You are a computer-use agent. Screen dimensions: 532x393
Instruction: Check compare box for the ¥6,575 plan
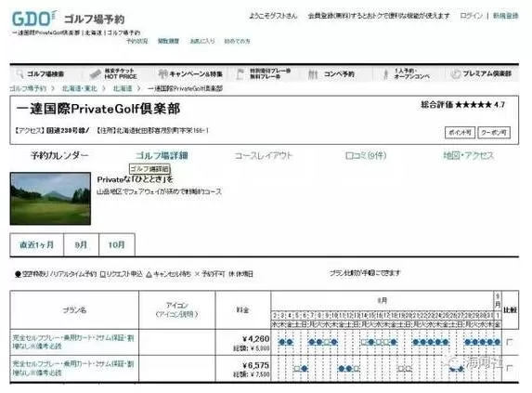click(x=510, y=368)
